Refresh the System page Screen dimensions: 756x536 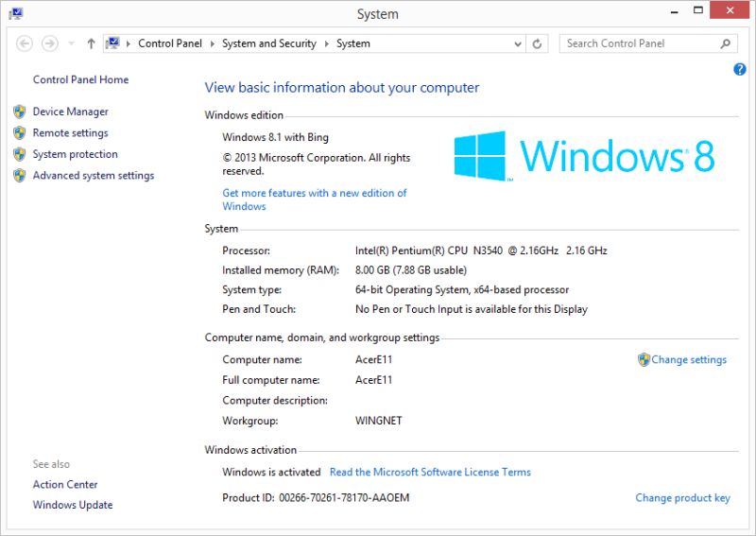point(537,43)
